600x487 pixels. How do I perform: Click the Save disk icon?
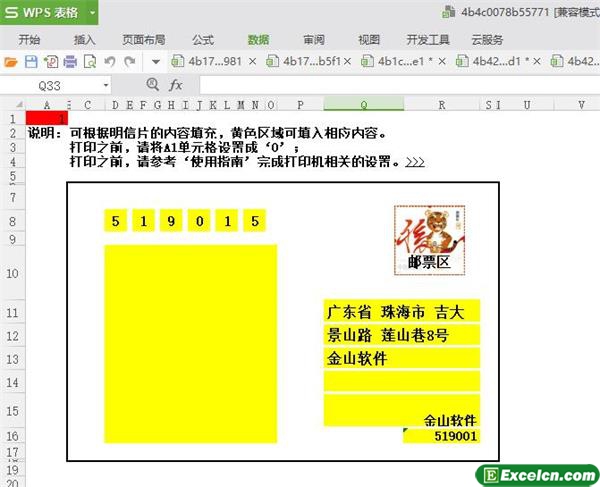tap(31, 61)
